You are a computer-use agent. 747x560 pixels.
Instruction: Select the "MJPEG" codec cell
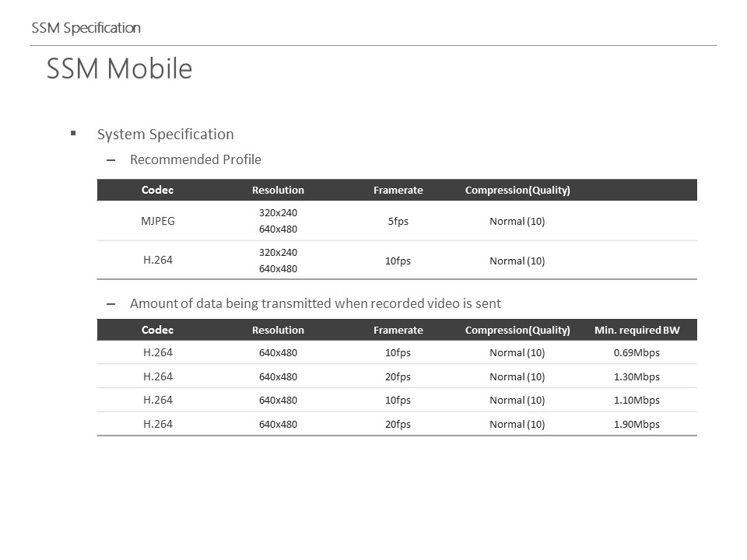158,221
